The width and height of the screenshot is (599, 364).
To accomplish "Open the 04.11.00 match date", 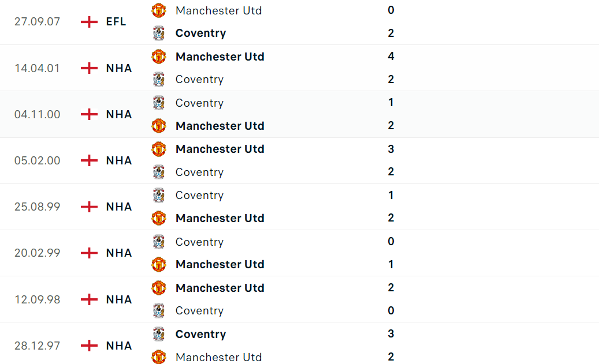I will coord(37,114).
